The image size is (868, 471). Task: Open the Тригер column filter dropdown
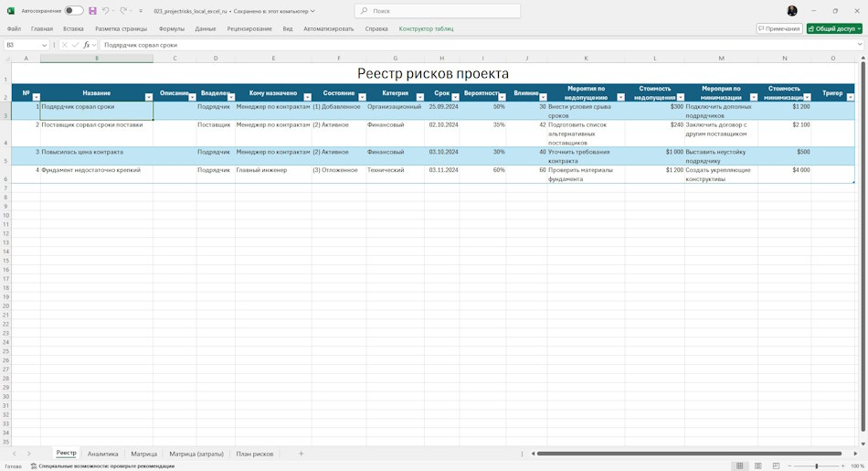click(x=851, y=97)
